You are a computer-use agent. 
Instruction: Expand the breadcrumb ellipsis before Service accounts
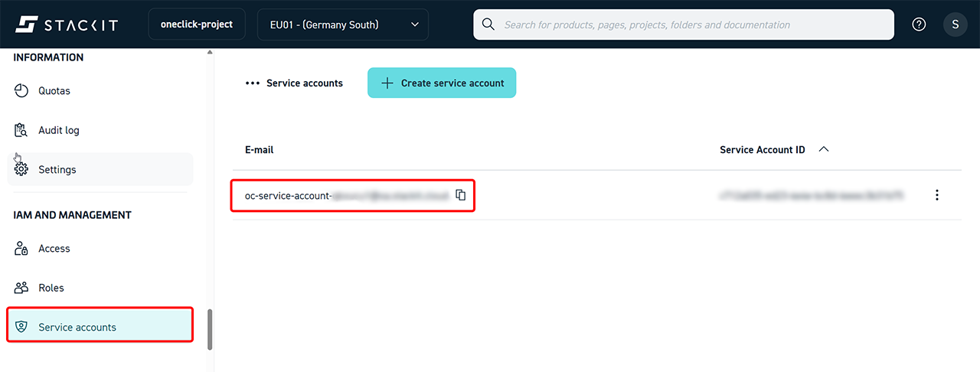point(252,83)
